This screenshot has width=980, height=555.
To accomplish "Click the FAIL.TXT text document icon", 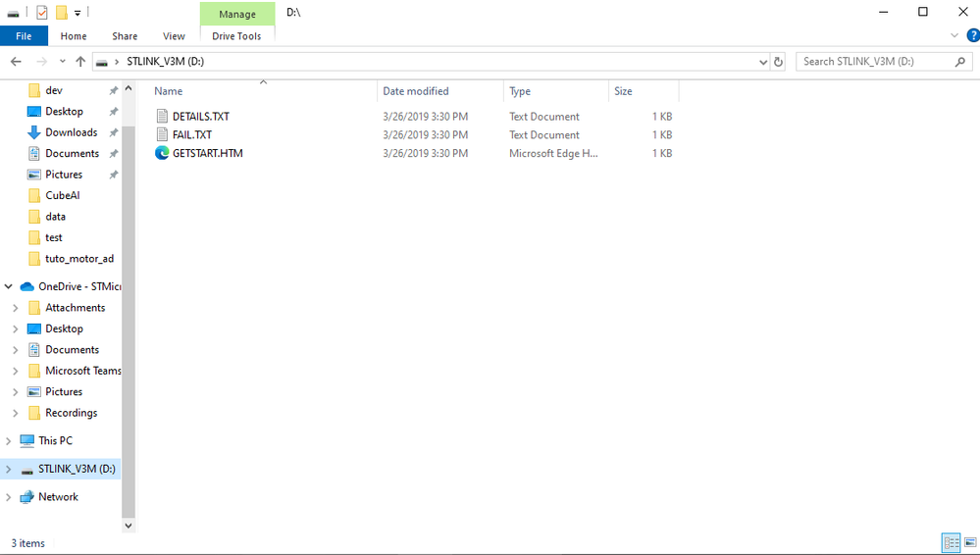I will [x=162, y=134].
